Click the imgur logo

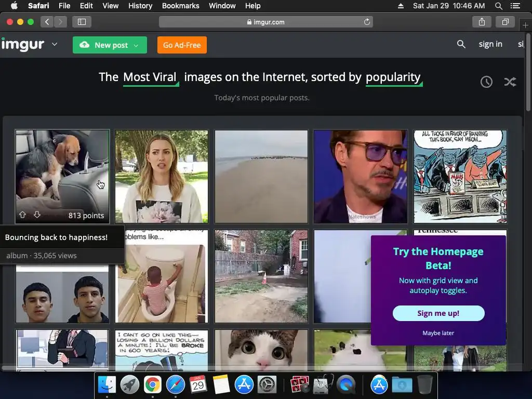[x=23, y=45]
